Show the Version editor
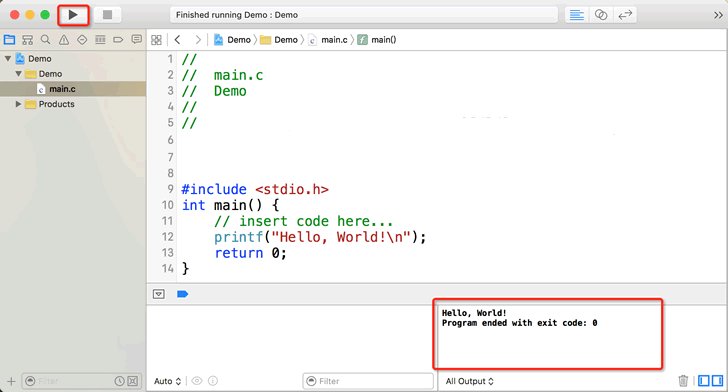728x392 pixels. (x=625, y=15)
